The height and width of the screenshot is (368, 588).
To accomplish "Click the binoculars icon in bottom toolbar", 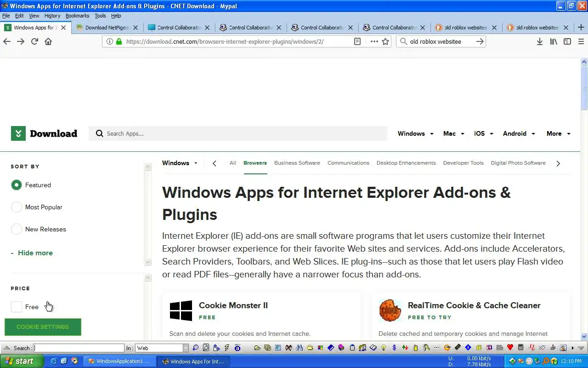I will pyautogui.click(x=299, y=348).
